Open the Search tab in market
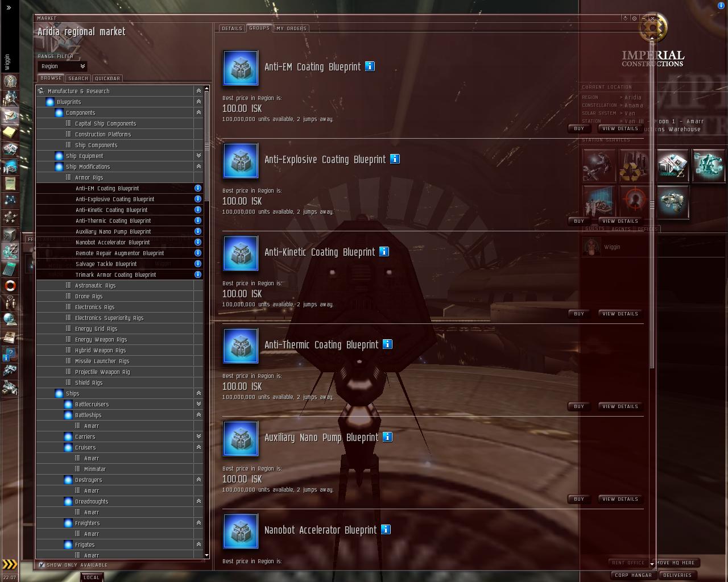This screenshot has width=728, height=582. pyautogui.click(x=78, y=78)
